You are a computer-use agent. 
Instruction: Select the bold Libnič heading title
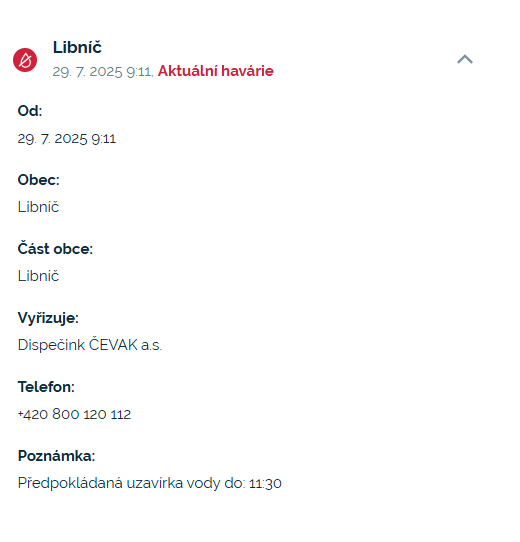[77, 47]
